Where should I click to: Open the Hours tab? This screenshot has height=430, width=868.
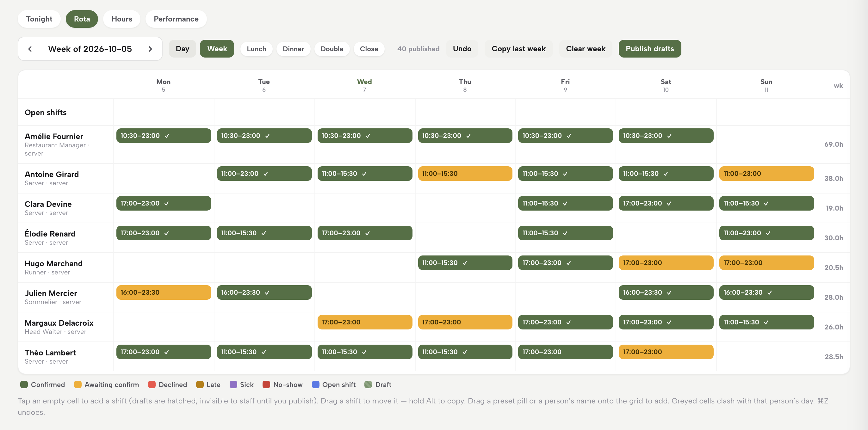point(122,19)
